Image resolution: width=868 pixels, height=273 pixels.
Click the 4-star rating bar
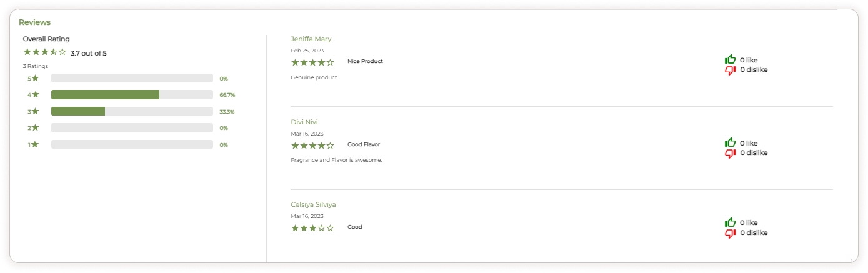pos(132,95)
